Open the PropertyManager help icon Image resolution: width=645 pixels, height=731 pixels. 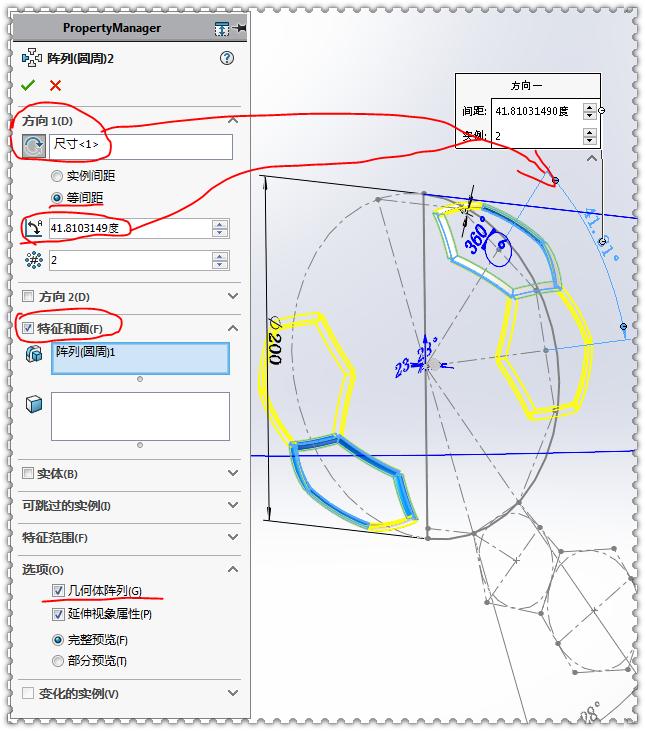click(226, 58)
